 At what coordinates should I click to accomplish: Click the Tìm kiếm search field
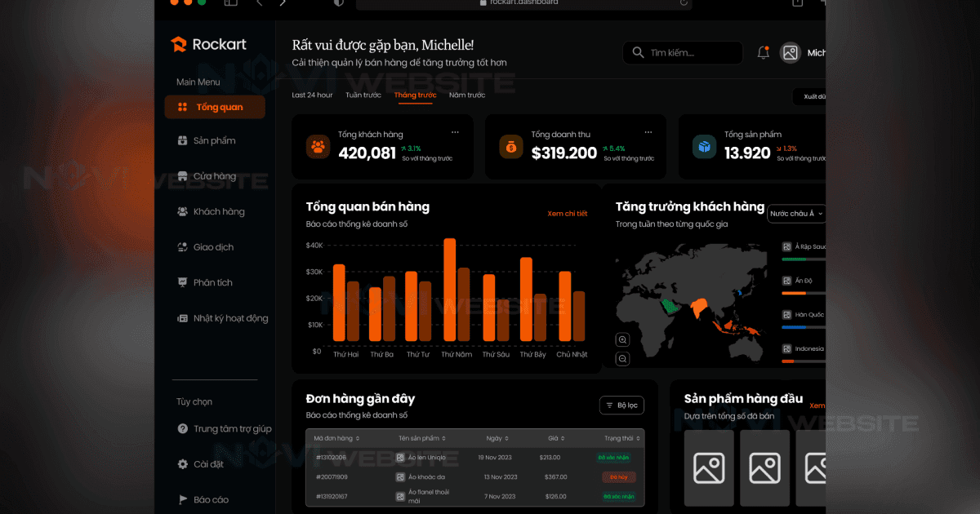[x=683, y=53]
